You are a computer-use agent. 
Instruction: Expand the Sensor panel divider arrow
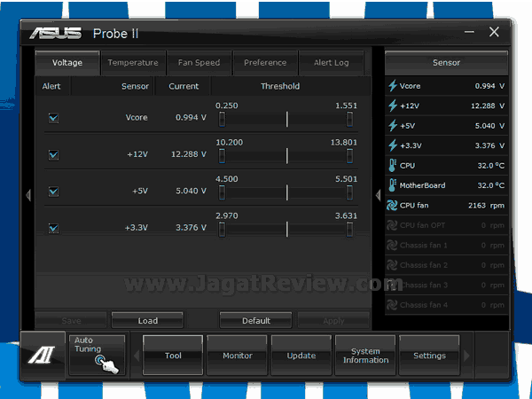379,195
